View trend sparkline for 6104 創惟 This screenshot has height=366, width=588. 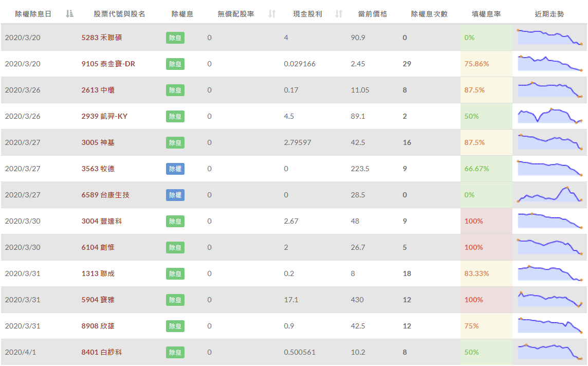pos(550,247)
